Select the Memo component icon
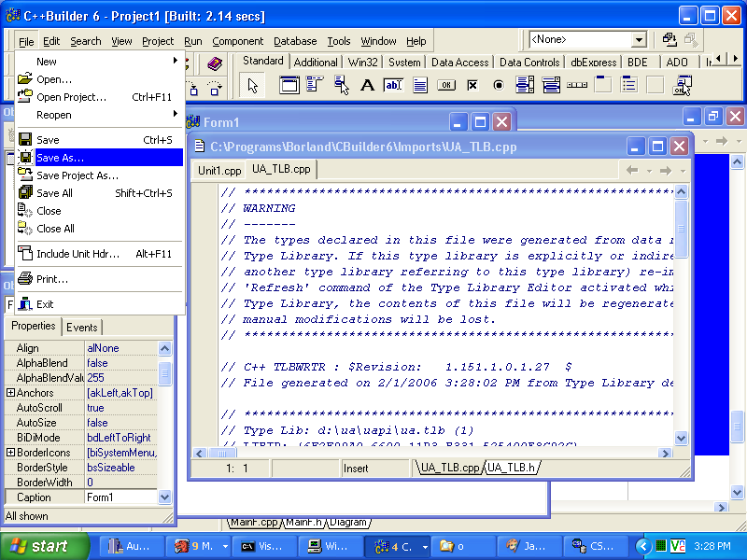This screenshot has width=747, height=560. (x=419, y=85)
